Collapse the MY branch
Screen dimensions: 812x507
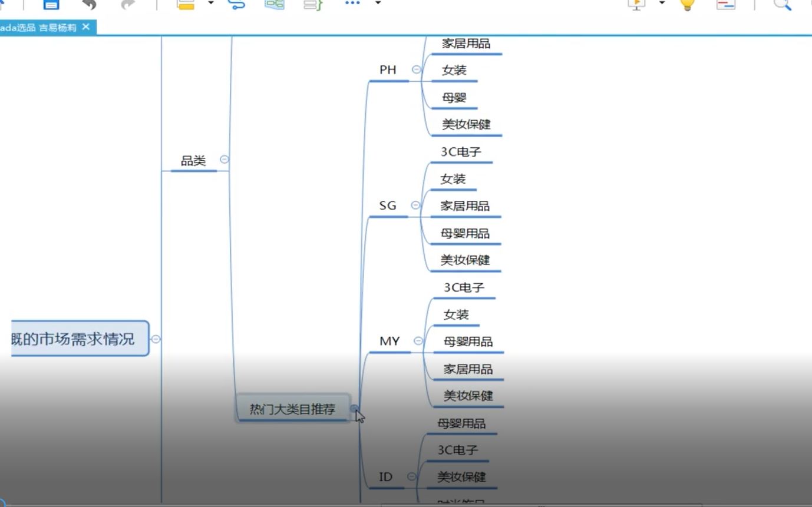click(418, 340)
